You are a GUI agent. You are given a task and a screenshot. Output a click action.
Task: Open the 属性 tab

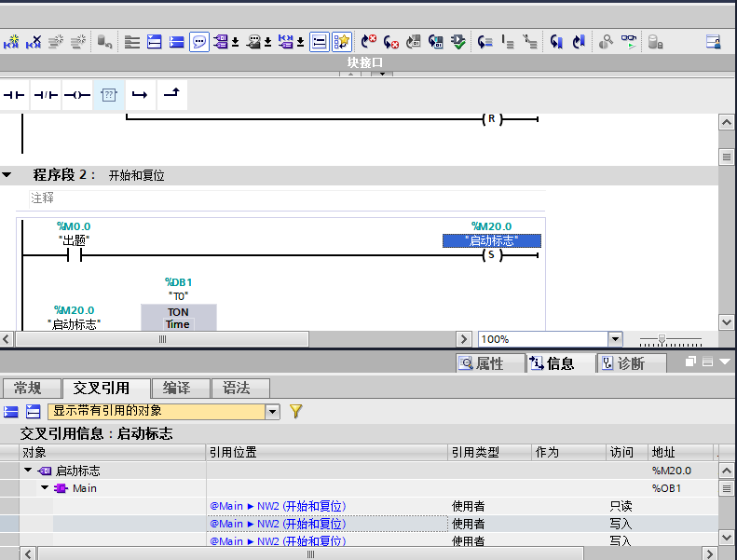(x=490, y=363)
